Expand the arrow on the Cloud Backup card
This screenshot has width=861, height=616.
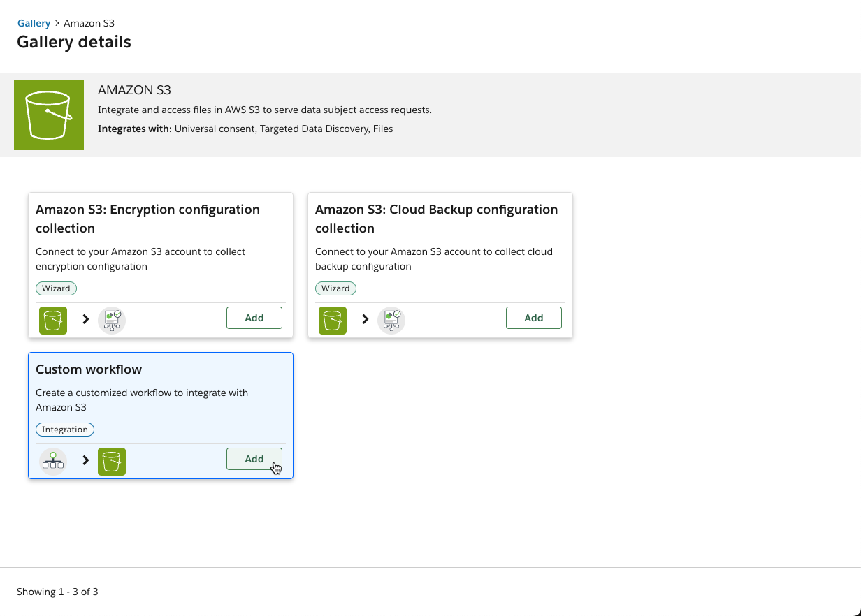pos(365,320)
